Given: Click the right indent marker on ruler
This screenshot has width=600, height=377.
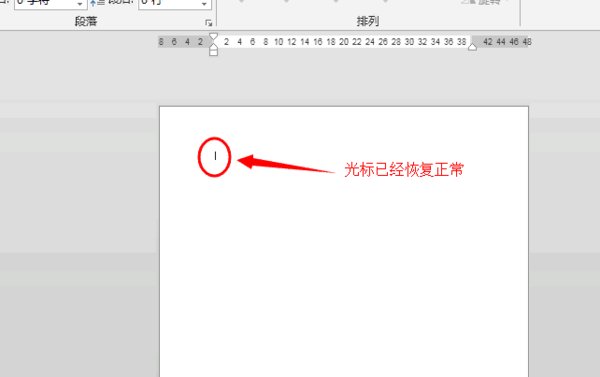Looking at the screenshot, I should (473, 47).
